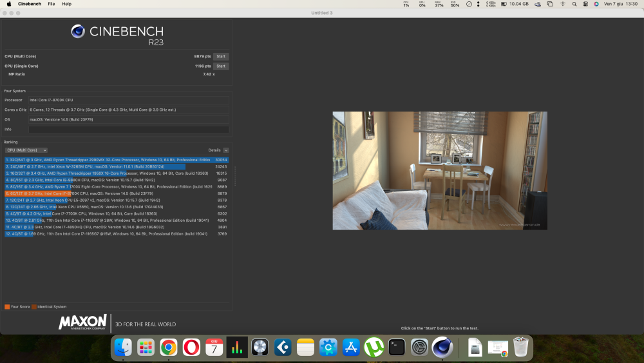Select highlighted ranking row 6 i7-8700K
The image size is (644, 363).
coord(117,193)
